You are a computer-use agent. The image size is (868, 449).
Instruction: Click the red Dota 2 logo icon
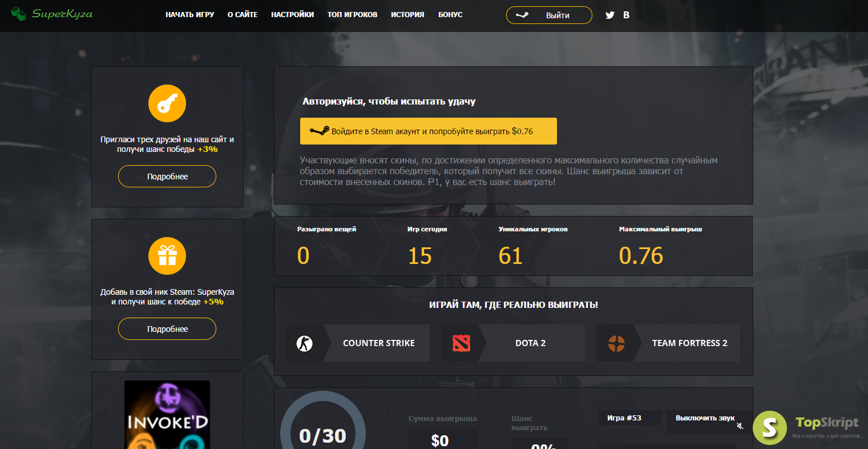461,343
